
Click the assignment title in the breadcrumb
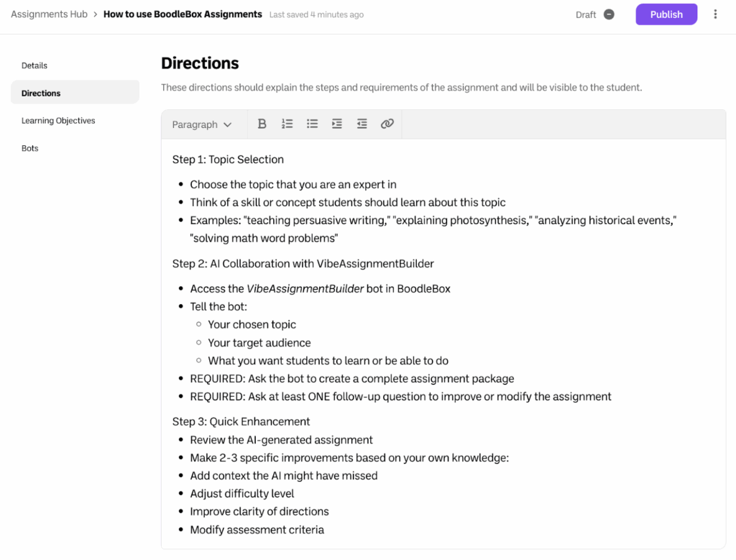click(x=183, y=14)
